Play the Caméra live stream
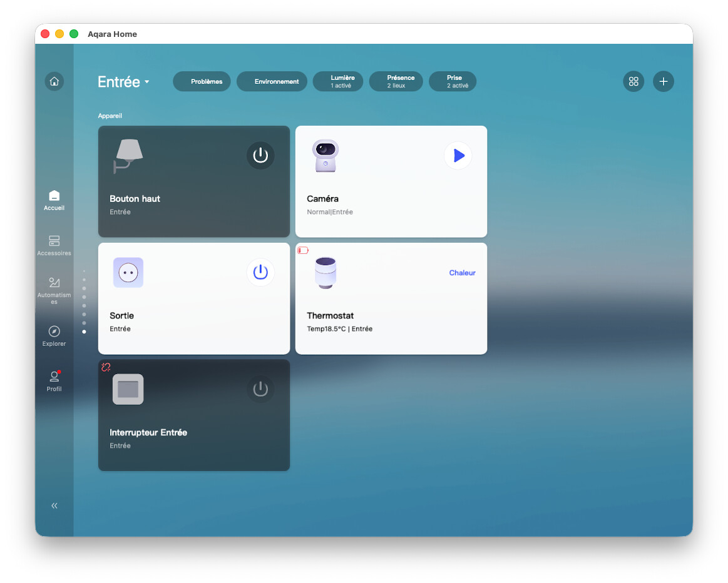The width and height of the screenshot is (728, 583). point(458,156)
